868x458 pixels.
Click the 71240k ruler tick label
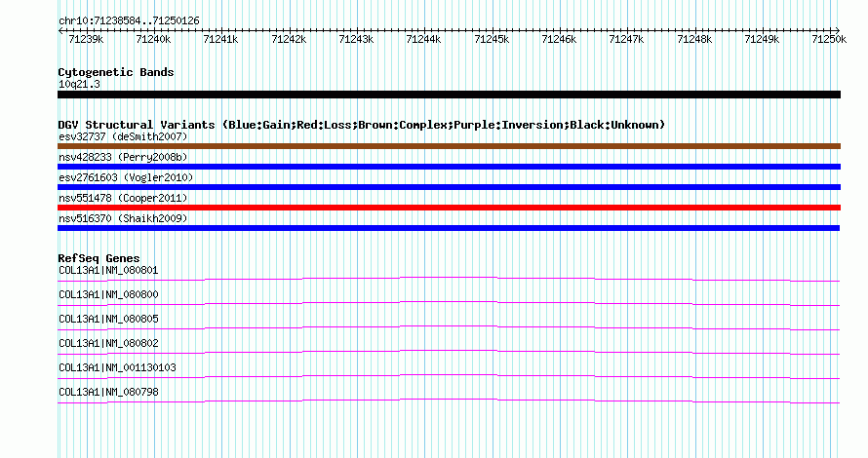click(153, 39)
